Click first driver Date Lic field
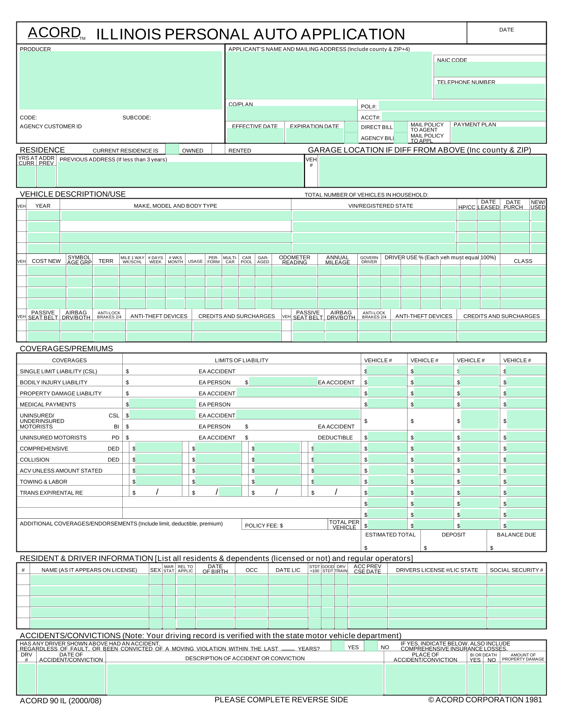 coord(288,580)
